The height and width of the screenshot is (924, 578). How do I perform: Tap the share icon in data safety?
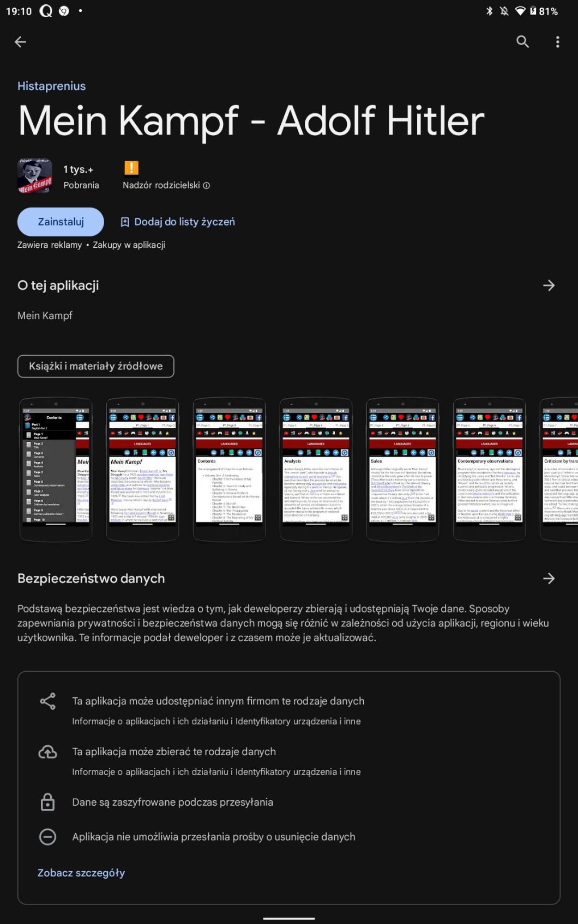point(48,701)
